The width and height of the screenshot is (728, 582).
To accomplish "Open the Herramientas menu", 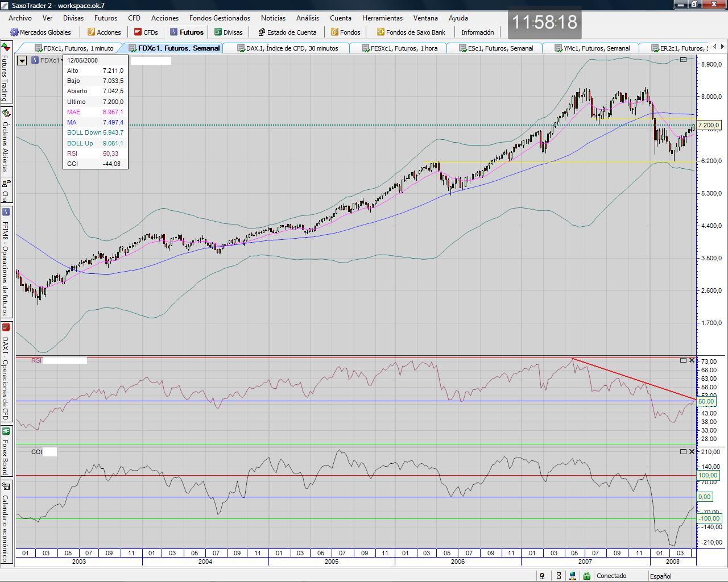I will [382, 18].
